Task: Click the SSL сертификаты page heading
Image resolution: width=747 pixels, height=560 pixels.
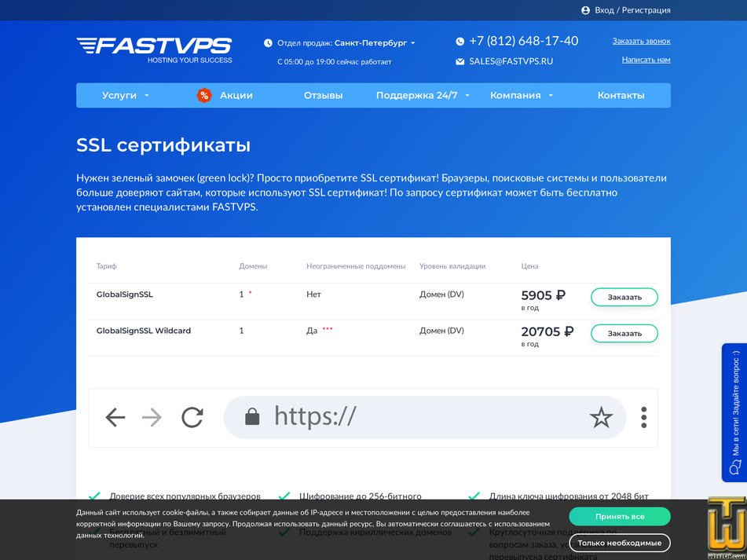Action: [x=163, y=145]
